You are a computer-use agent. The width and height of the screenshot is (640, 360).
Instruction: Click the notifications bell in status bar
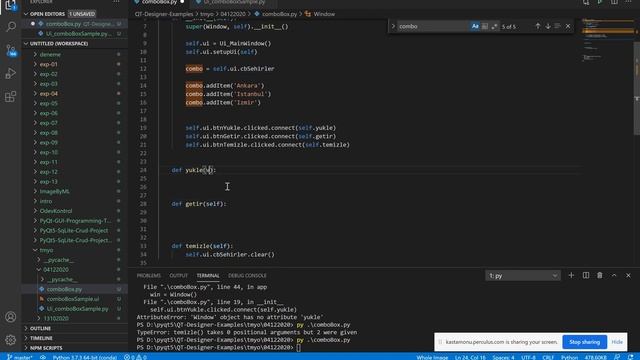coord(631,357)
